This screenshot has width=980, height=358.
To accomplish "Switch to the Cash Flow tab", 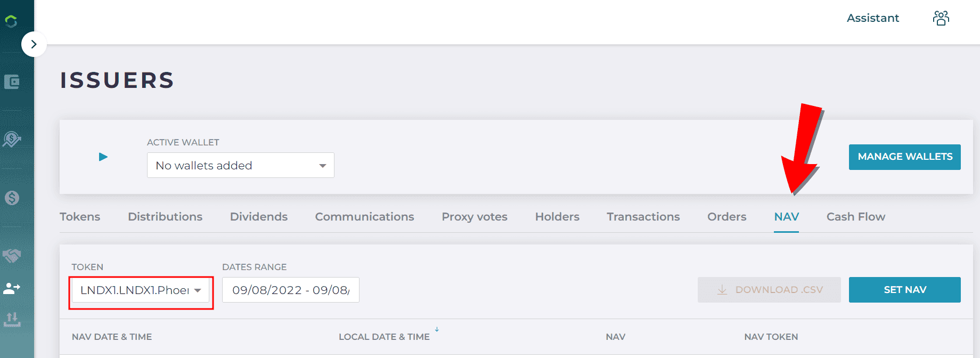I will click(856, 217).
